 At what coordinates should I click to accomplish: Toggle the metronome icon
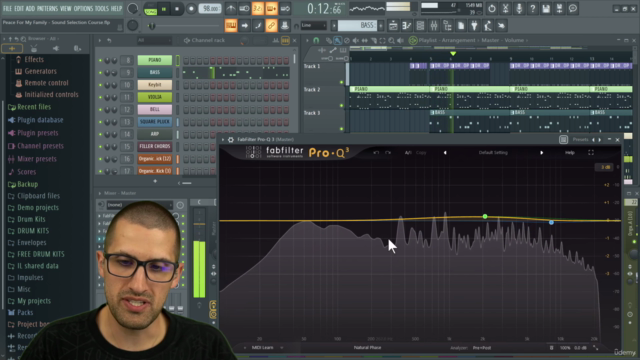pyautogui.click(x=231, y=9)
